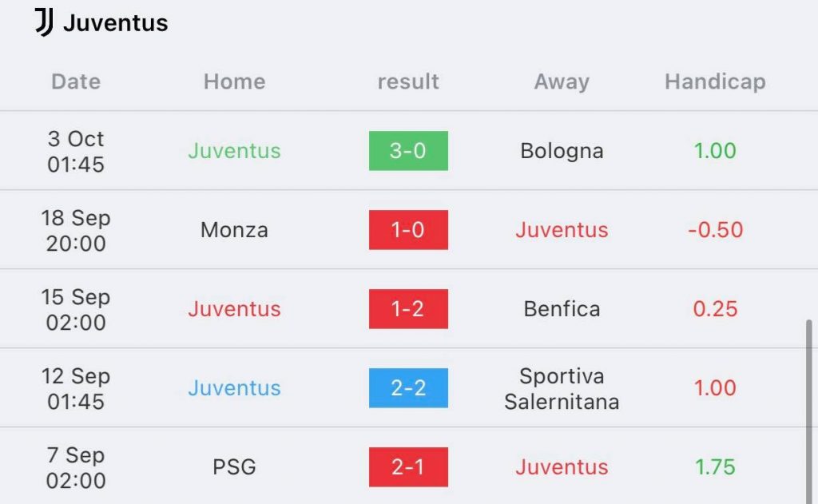The height and width of the screenshot is (504, 818).
Task: Click the blue 2-2 draw badge
Action: (x=408, y=387)
